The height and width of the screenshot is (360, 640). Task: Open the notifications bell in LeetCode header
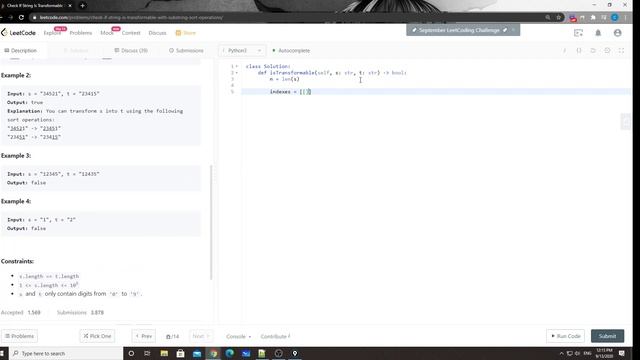598,33
